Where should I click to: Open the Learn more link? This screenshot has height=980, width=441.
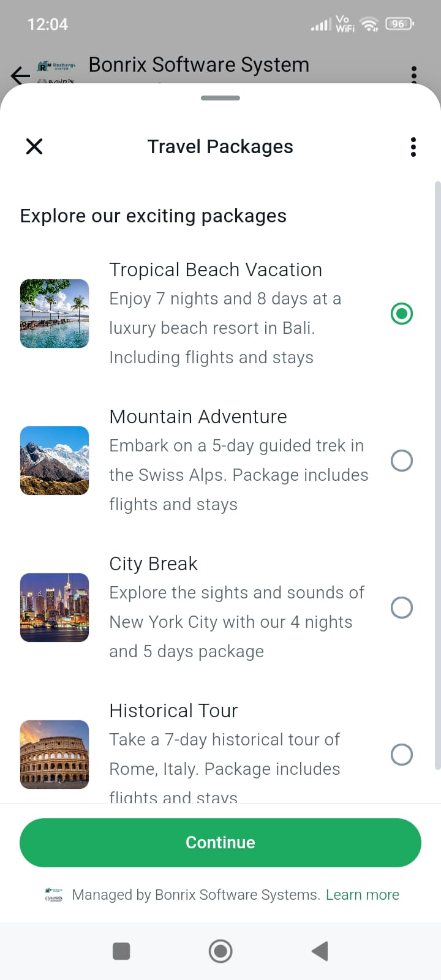[x=362, y=895]
